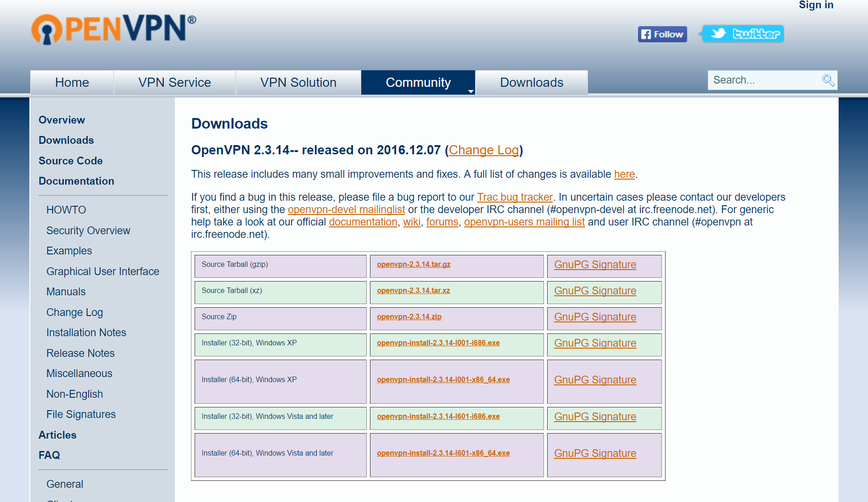Image resolution: width=868 pixels, height=502 pixels.
Task: Click the Facebook Follow button
Action: pyautogui.click(x=662, y=34)
